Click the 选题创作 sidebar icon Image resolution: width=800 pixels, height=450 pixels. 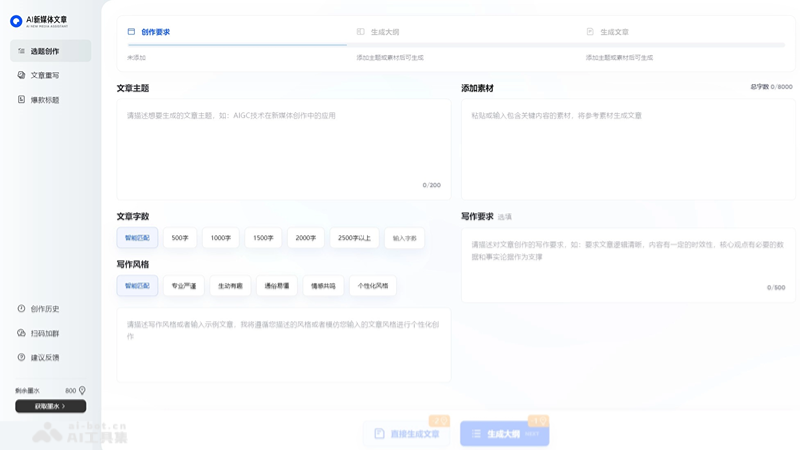22,51
